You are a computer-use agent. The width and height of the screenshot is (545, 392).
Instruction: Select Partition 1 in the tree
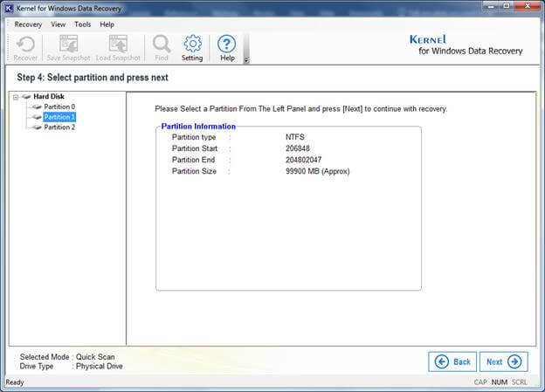pyautogui.click(x=59, y=117)
